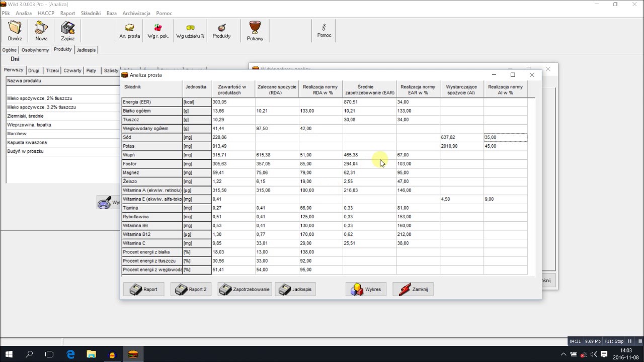Select the Sód AI realization cell 35,00
644x362 pixels.
pos(506,137)
